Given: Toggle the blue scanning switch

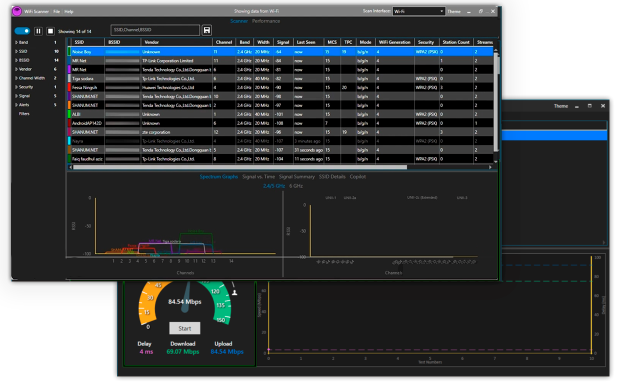Looking at the screenshot, I should click(x=22, y=31).
